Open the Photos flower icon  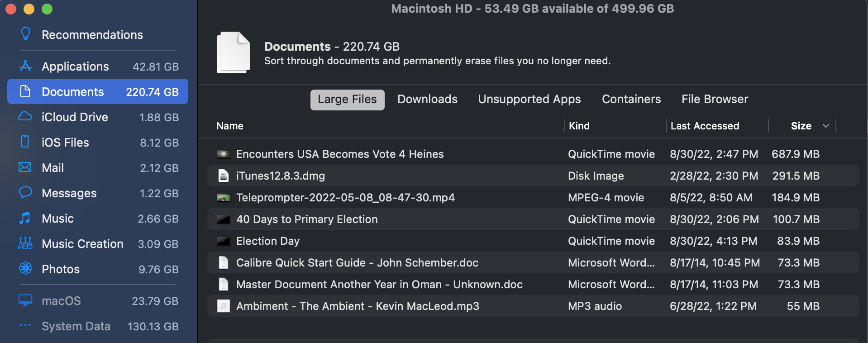click(x=25, y=269)
